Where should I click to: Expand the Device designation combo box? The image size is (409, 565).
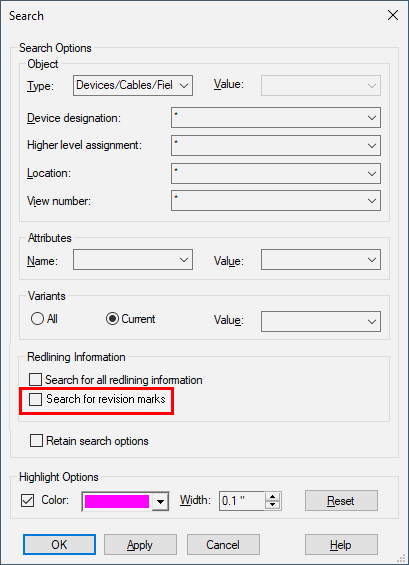click(276, 117)
